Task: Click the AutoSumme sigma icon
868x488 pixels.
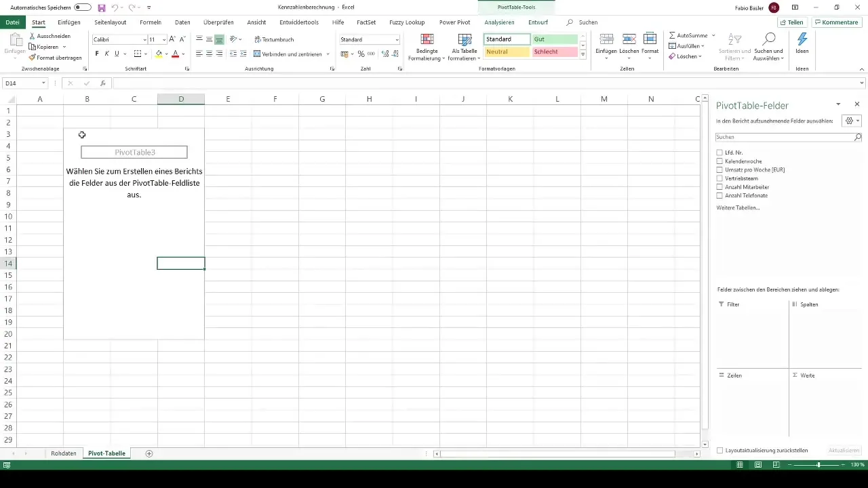Action: pyautogui.click(x=672, y=35)
